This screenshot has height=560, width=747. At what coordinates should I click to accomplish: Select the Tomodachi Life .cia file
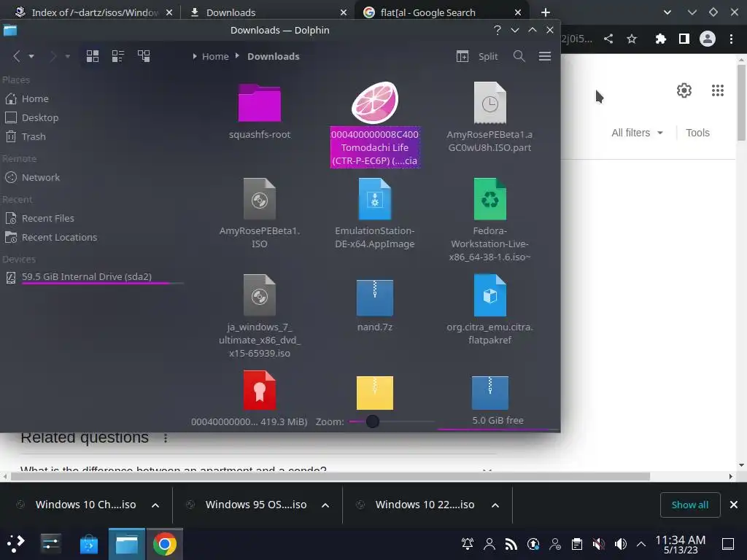(x=375, y=125)
